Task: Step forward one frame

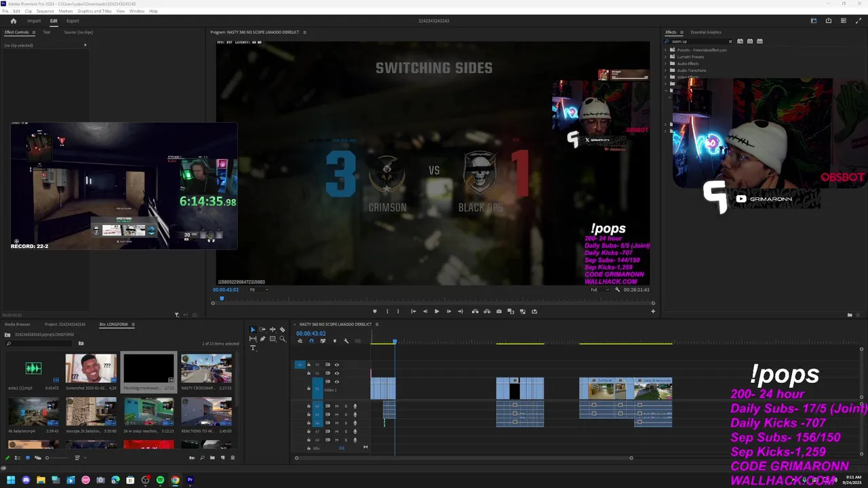Action: (x=449, y=311)
